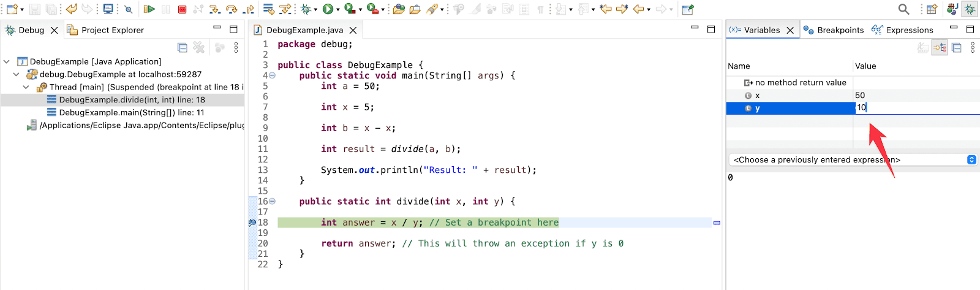Click the Resume debug button
Viewport: 980px width, 290px height.
[149, 9]
